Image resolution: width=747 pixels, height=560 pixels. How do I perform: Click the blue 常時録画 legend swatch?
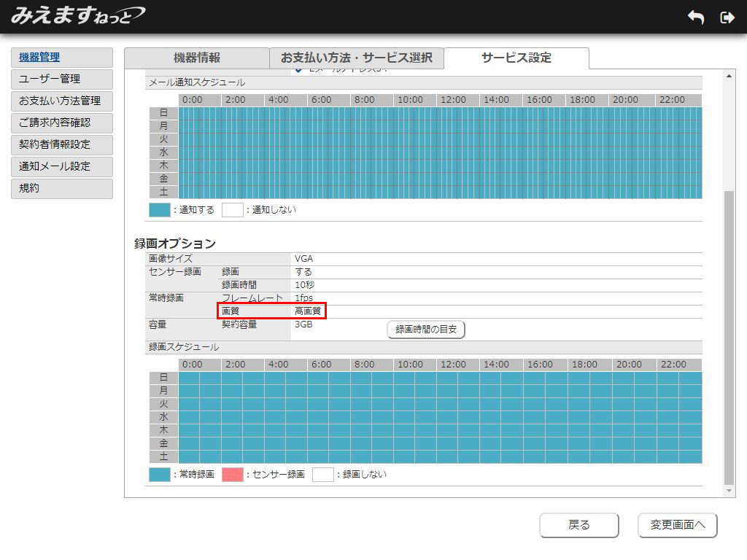(159, 475)
